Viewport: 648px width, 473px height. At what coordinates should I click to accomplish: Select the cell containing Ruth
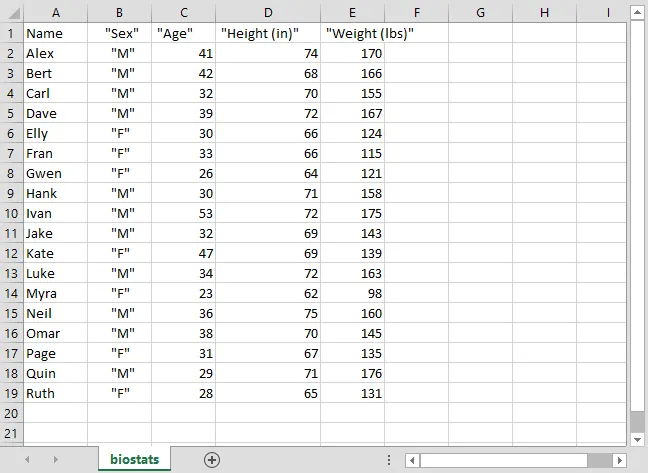pos(55,393)
